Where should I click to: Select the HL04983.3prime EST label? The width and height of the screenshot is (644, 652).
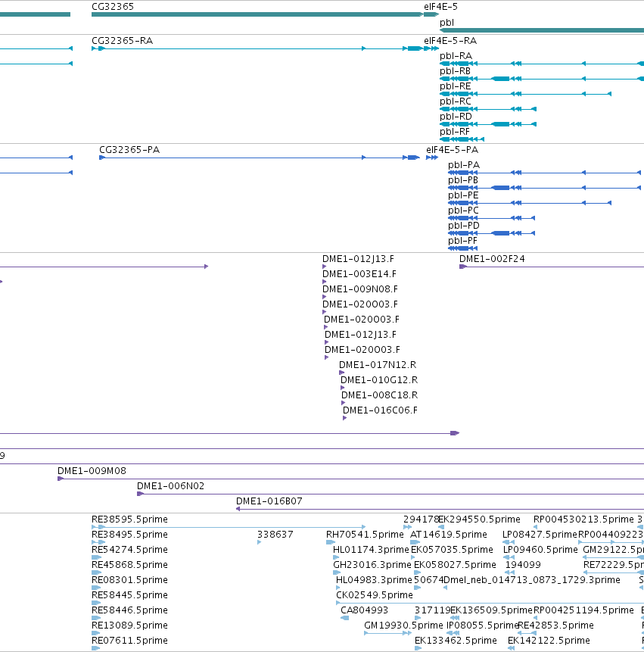[374, 580]
